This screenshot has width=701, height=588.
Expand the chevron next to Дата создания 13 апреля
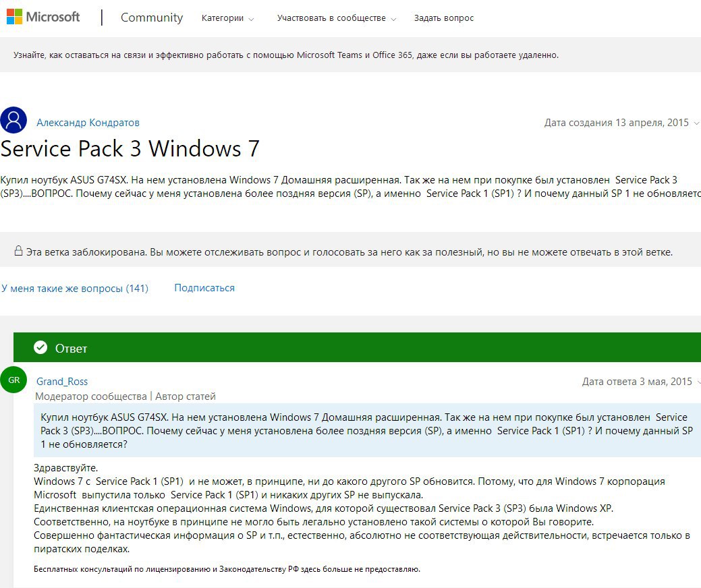(696, 123)
